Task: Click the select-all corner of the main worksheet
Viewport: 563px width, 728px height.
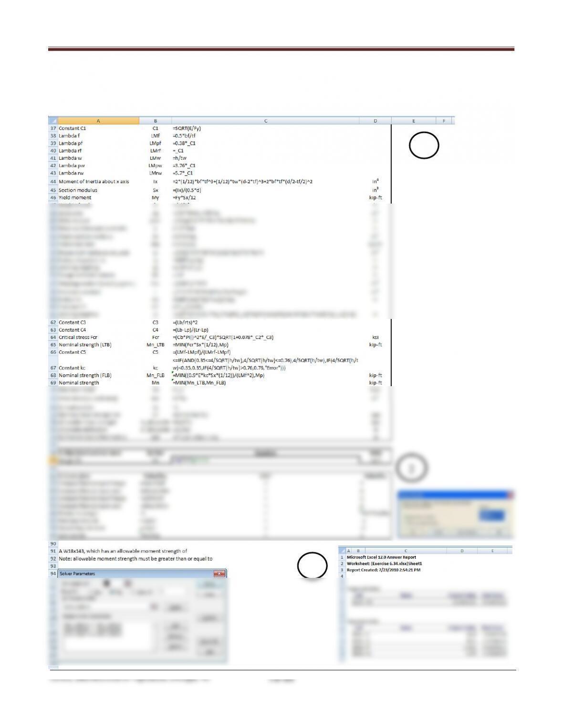Action: pos(53,121)
